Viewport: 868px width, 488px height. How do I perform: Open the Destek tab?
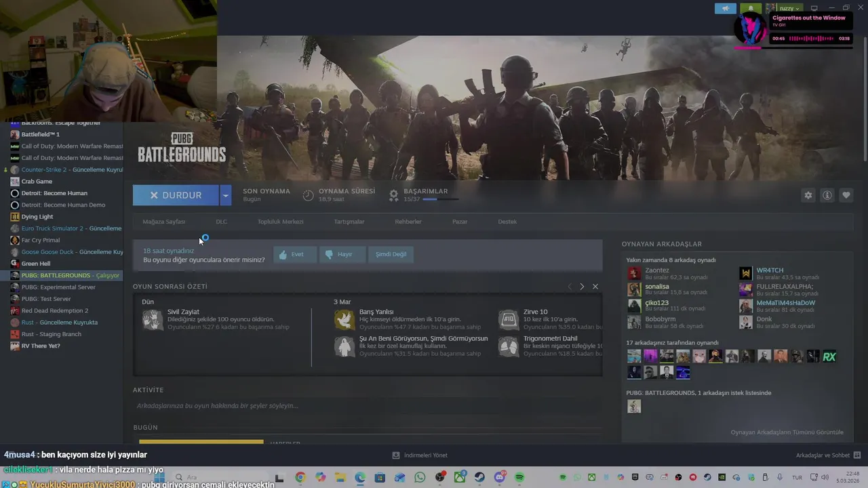507,222
